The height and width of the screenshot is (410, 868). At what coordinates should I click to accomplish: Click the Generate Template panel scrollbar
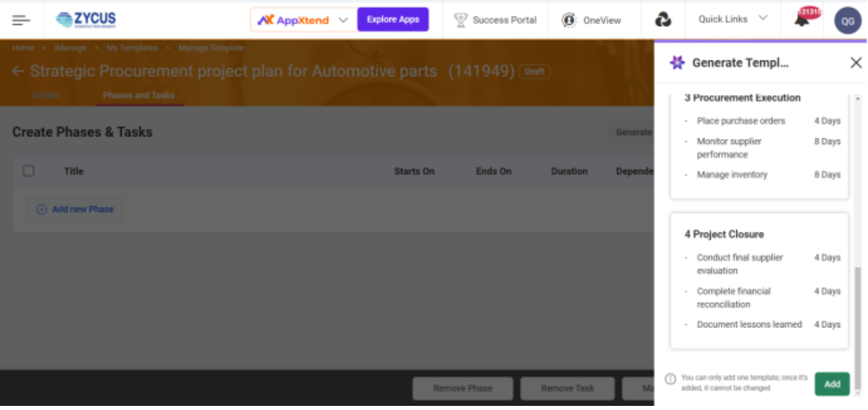click(858, 328)
